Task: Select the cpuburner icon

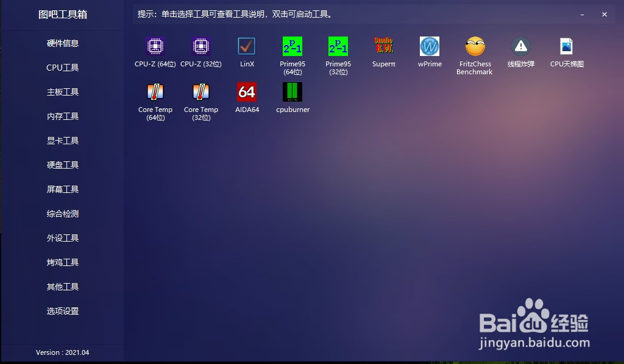Action: [x=292, y=92]
